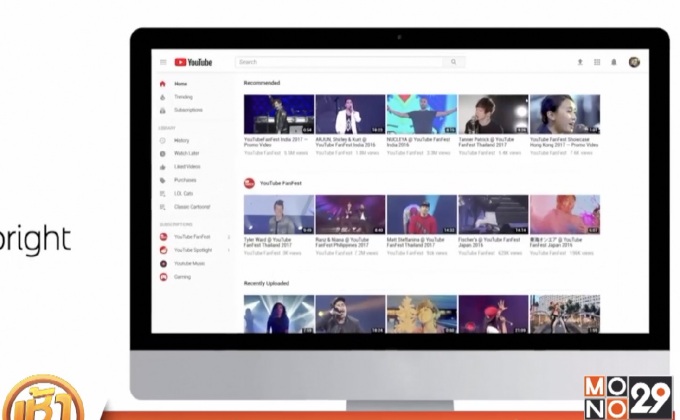Play Matt Steffanina FanFest Thailand thumbnail
Image resolution: width=680 pixels, height=420 pixels.
(x=422, y=214)
